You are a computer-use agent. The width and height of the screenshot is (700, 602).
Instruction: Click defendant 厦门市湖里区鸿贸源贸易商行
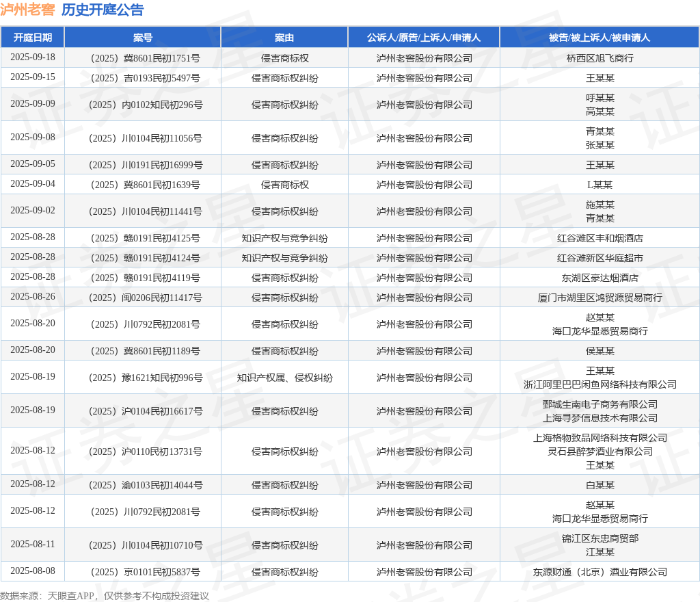click(600, 298)
